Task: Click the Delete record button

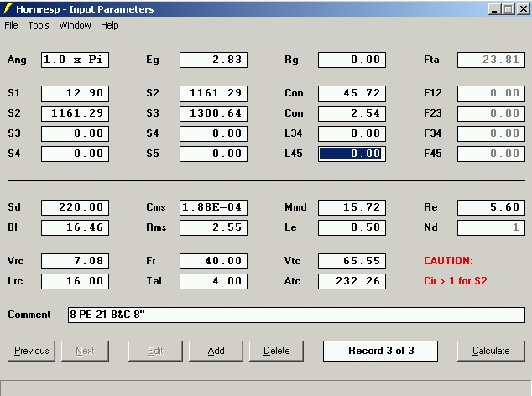Action: 276,351
